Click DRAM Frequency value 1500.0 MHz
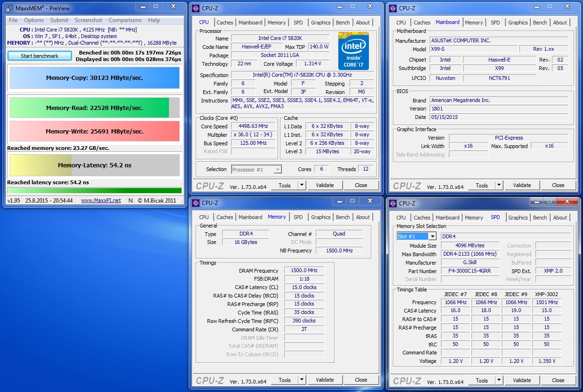583x392 pixels. point(304,270)
